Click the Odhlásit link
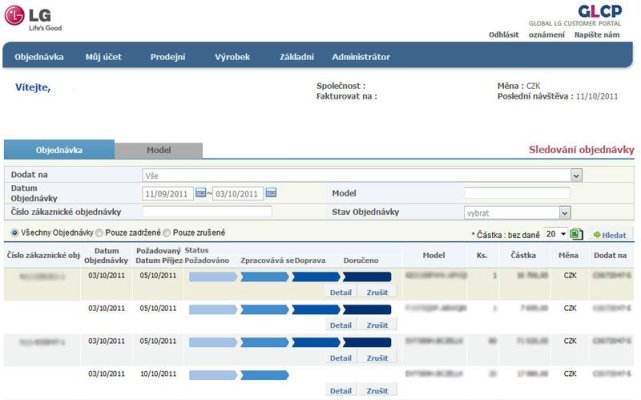641x400 pixels. coord(503,34)
